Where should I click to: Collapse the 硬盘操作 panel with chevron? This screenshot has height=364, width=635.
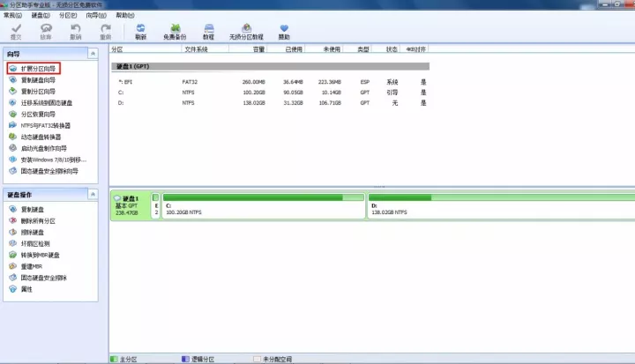92,193
